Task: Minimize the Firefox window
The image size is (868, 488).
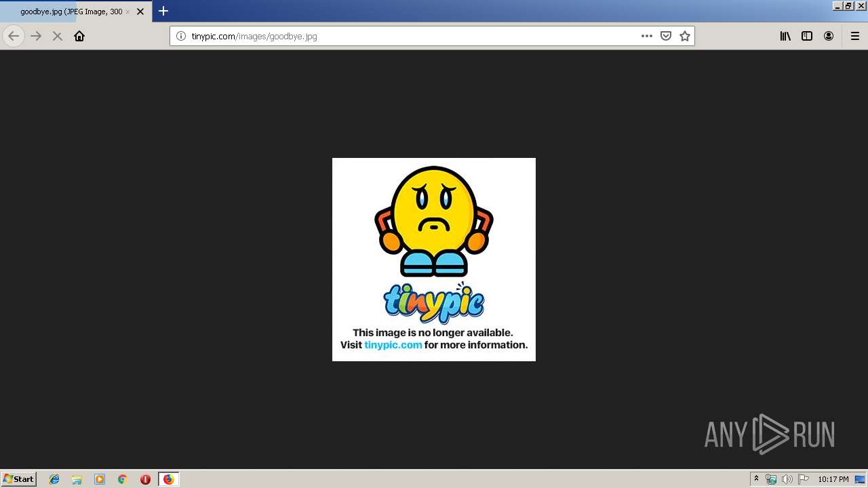Action: [x=837, y=5]
